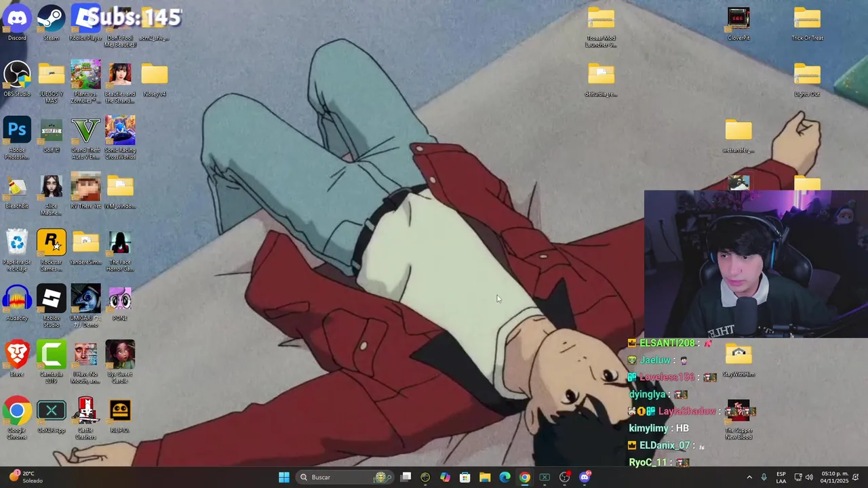Select the Roblox Studio desktop icon
Image resolution: width=868 pixels, height=488 pixels.
52,306
